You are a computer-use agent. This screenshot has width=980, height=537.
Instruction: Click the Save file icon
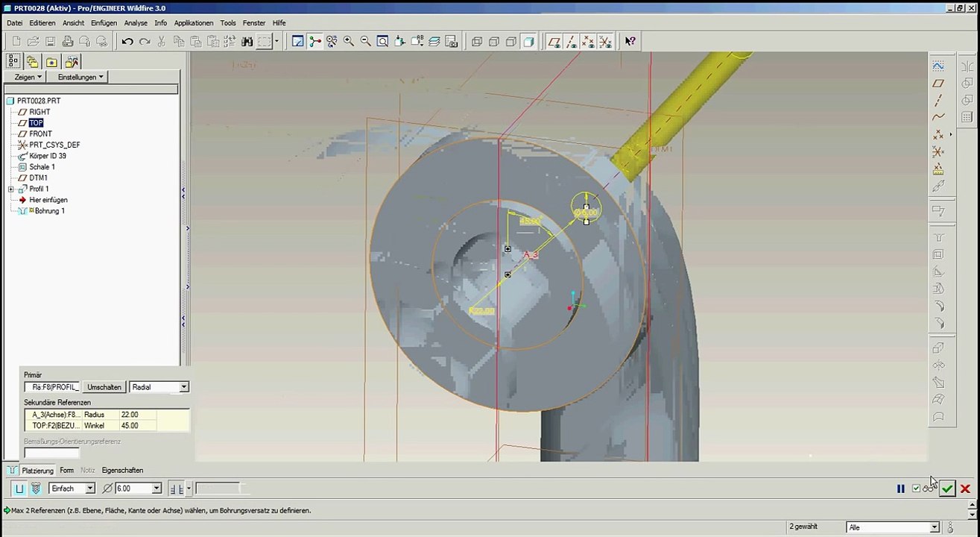point(50,42)
